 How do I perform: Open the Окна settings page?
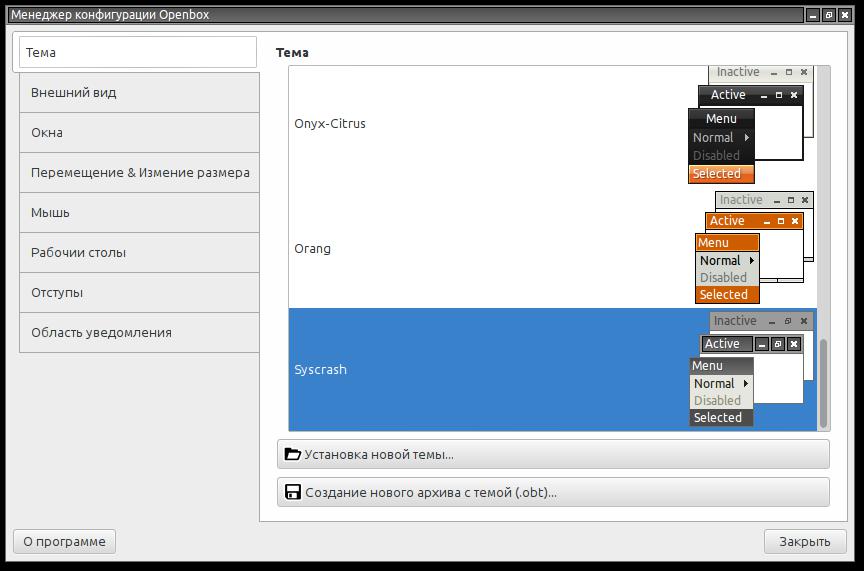(x=139, y=133)
